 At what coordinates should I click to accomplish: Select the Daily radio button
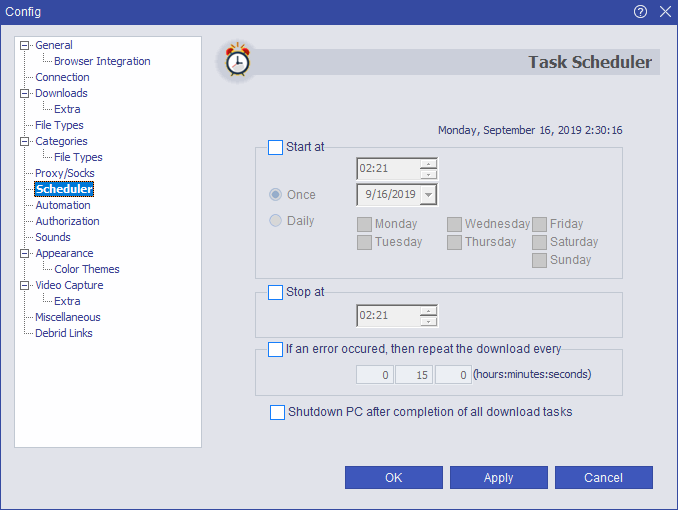coord(275,221)
